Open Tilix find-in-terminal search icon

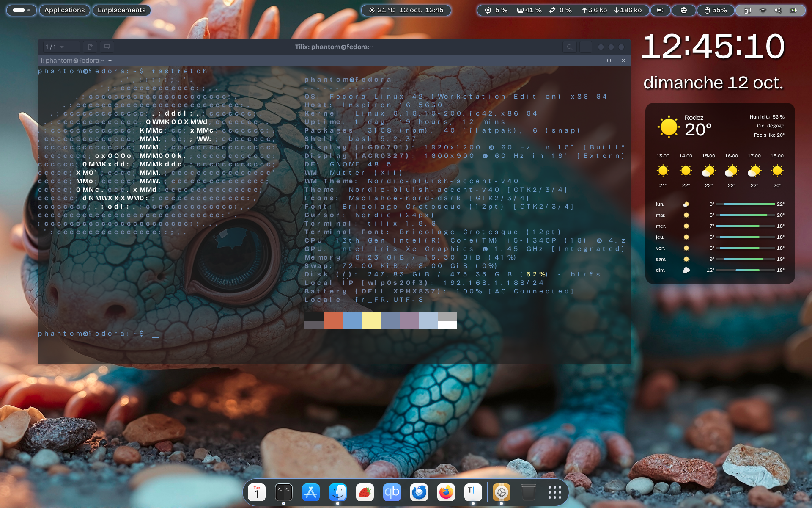[570, 47]
